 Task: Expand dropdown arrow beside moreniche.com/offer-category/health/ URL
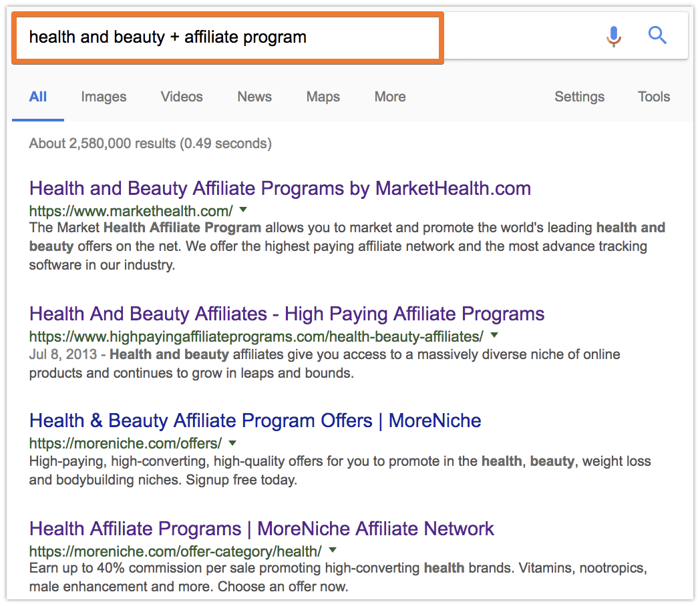pyautogui.click(x=332, y=550)
